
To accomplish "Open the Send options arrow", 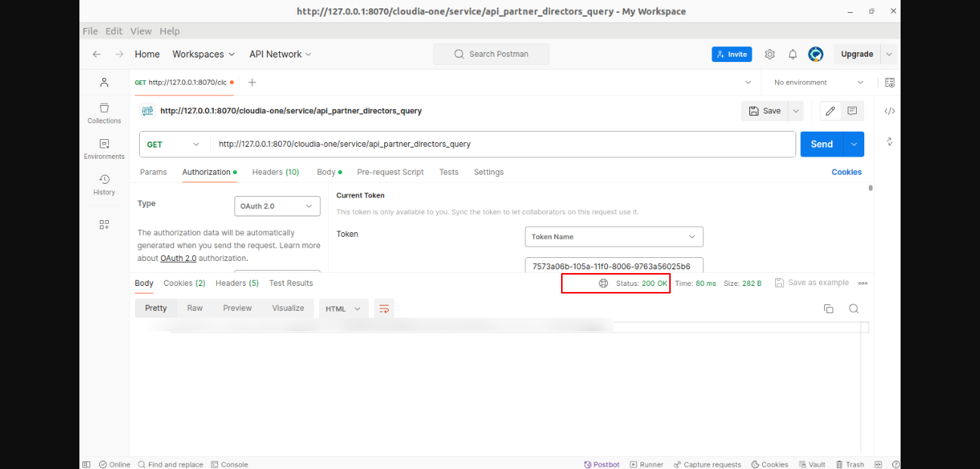I will (x=854, y=144).
